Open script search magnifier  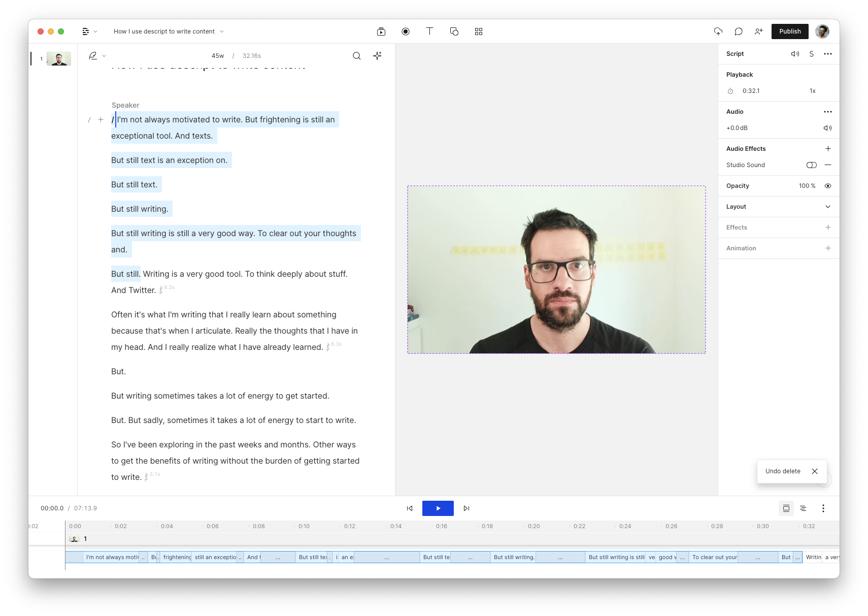coord(357,56)
